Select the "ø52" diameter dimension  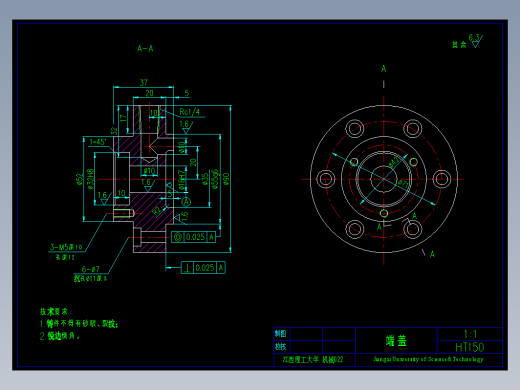point(79,178)
